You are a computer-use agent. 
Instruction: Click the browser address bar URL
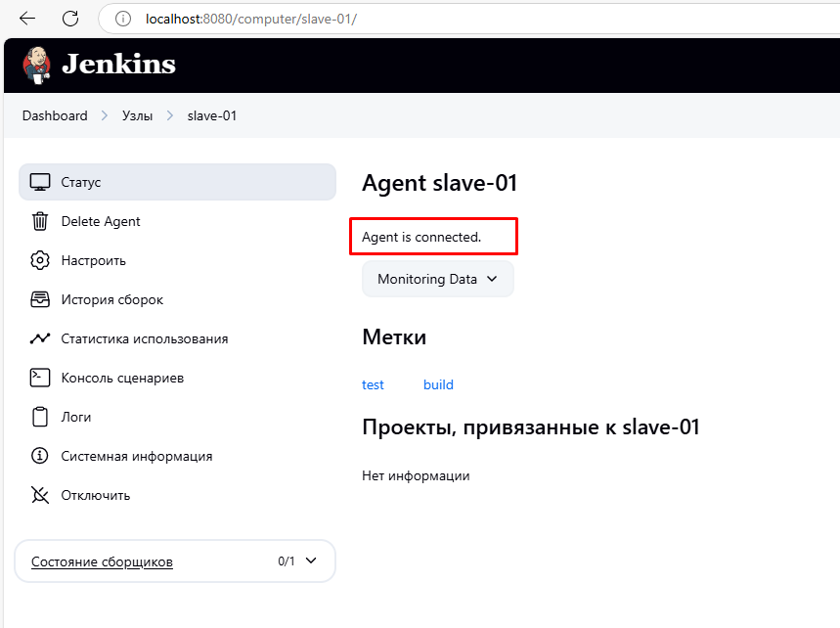[x=250, y=19]
